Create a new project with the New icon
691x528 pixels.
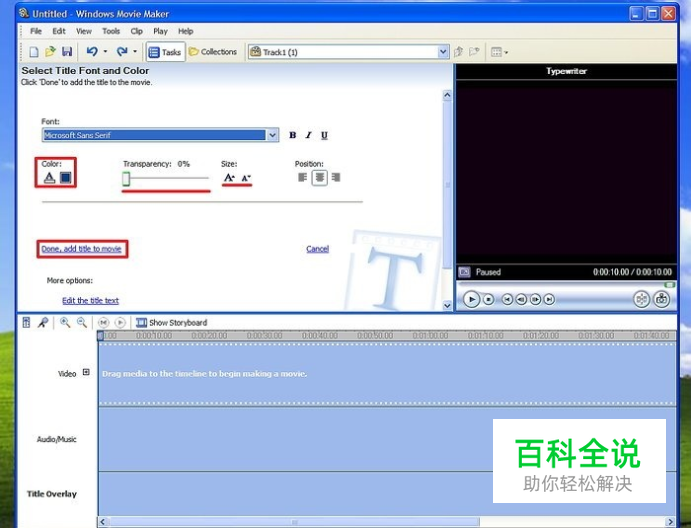pos(33,52)
